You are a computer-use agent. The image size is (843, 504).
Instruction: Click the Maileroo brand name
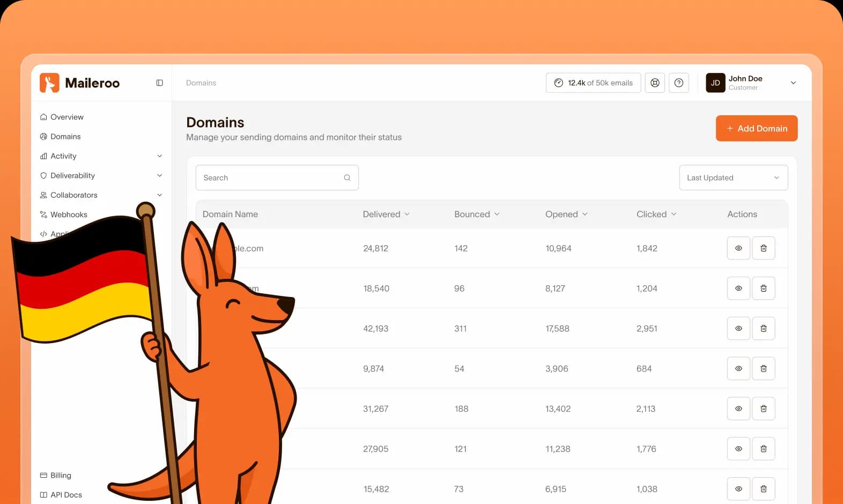[92, 83]
